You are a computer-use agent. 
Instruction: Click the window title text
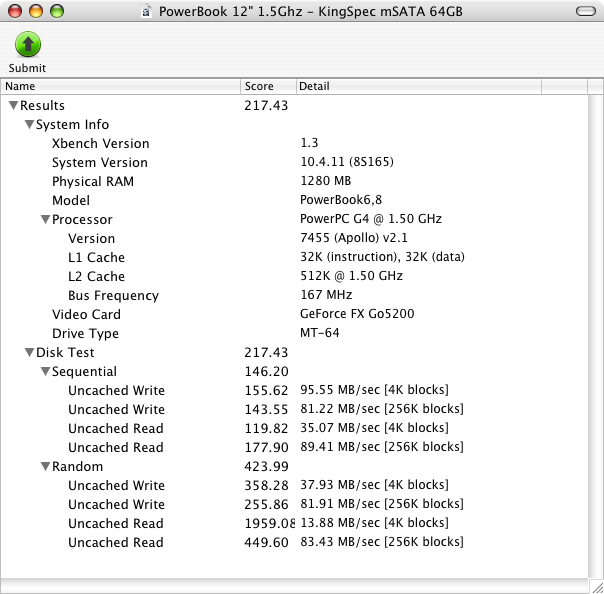point(310,11)
